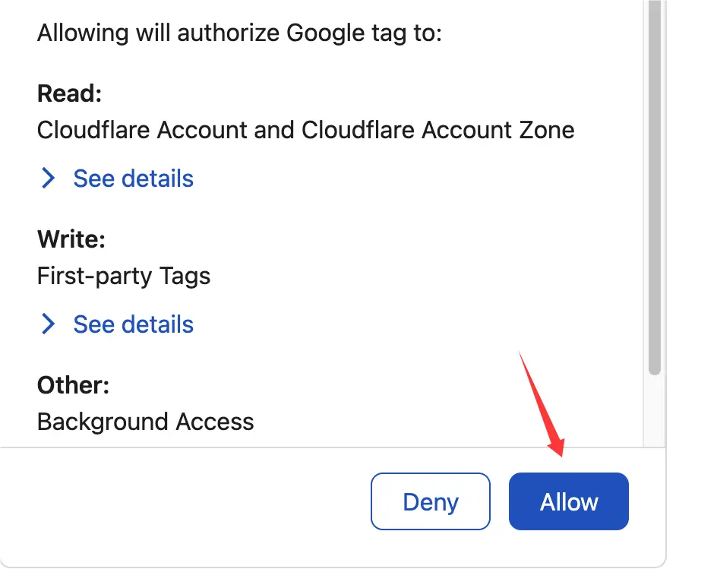Click the Background Access text
717x588 pixels.
(145, 422)
